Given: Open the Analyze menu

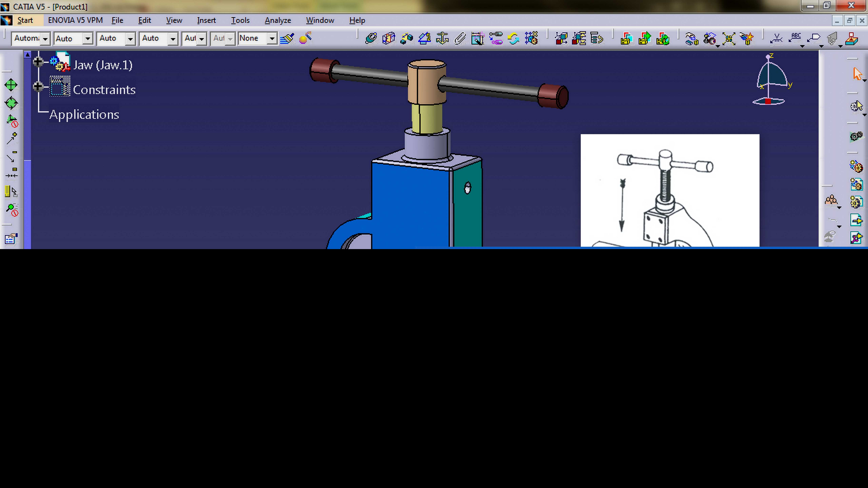Looking at the screenshot, I should point(278,21).
